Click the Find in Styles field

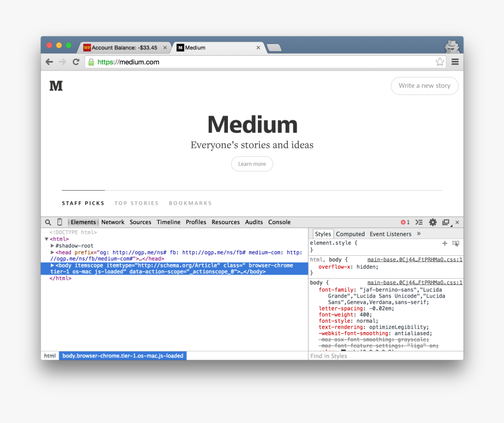386,356
